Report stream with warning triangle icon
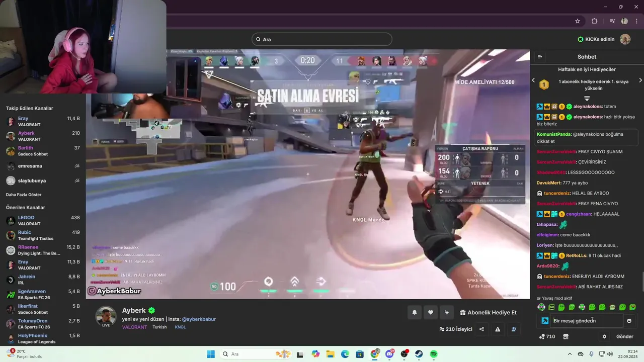Viewport: 644px width, 362px height. coord(498,329)
